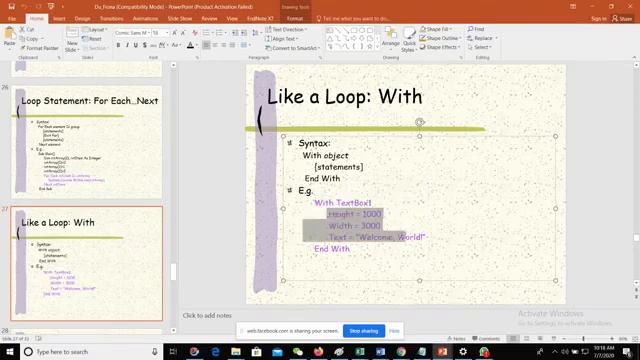This screenshot has width=640, height=360.
Task: Toggle Notes pane in status bar
Action: 456,338
